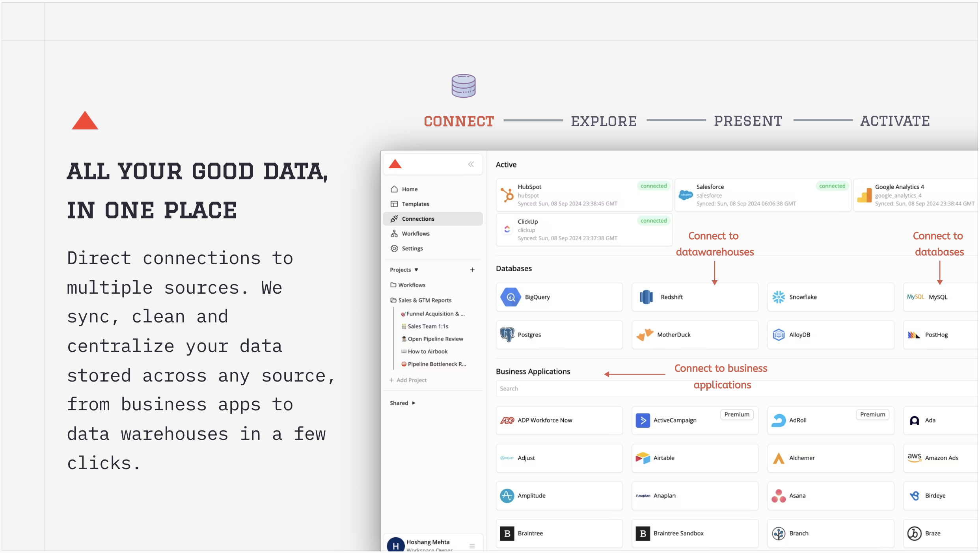The height and width of the screenshot is (553, 980).
Task: Click the Airtable business application icon
Action: [x=643, y=458]
